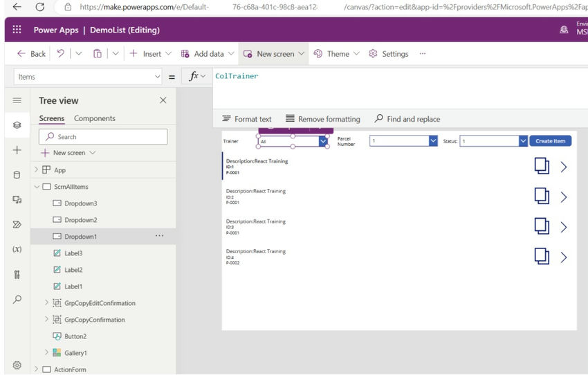Click the Back button
Screen dimensions: 588x375
[32, 54]
